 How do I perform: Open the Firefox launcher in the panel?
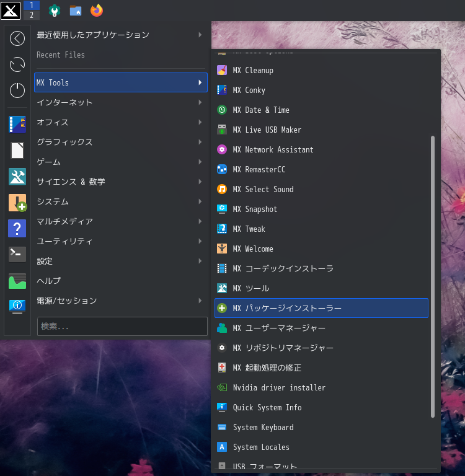pos(97,11)
